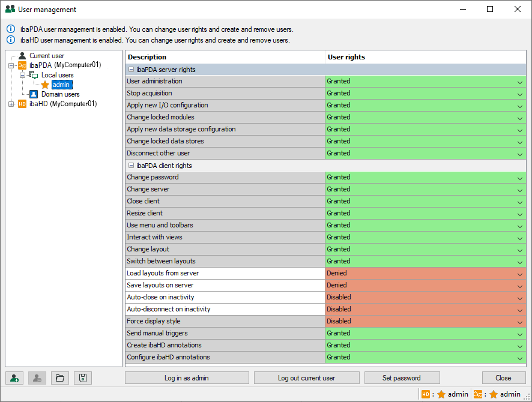Screen dimensions: 532x402
Task: Expand the ibaHD (MyComputer01) tree node
Action: tap(11, 104)
